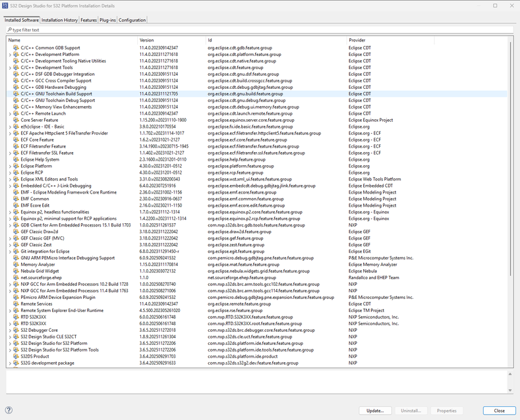520x420 pixels.
Task: Expand ECF Apache Httpclient 5 FileTransfer Provider
Action: pyautogui.click(x=10, y=134)
